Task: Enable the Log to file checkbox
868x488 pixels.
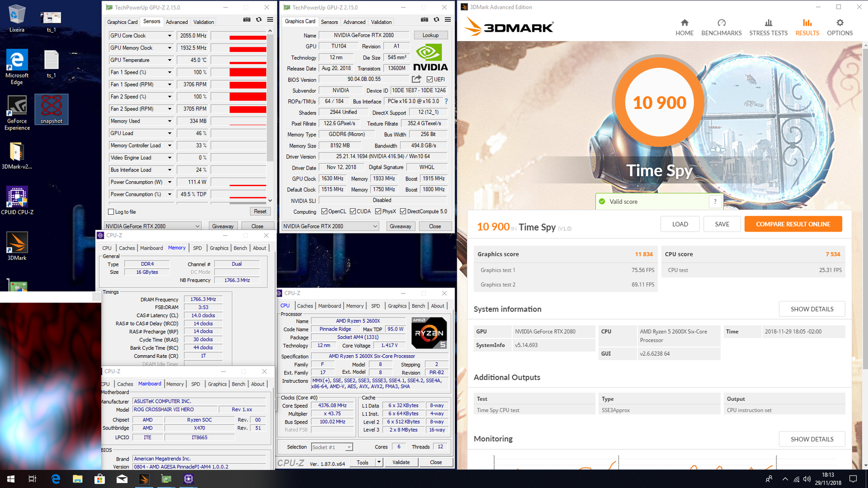Action: point(111,212)
